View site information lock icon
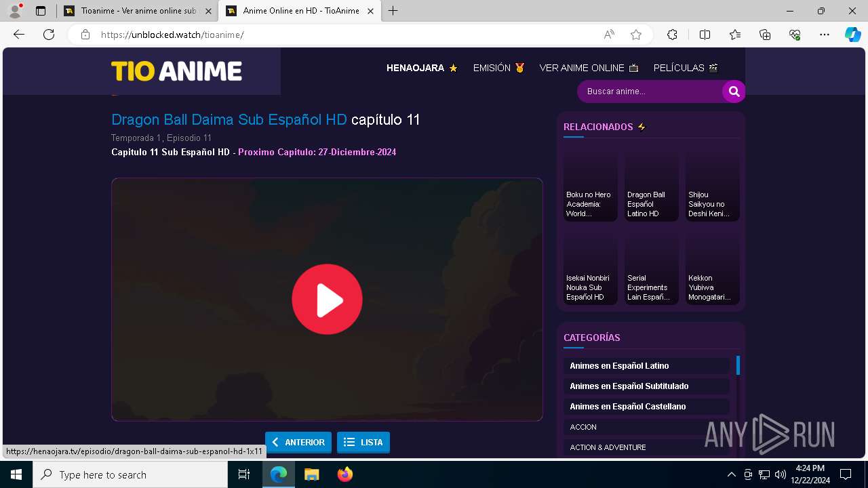 tap(85, 35)
